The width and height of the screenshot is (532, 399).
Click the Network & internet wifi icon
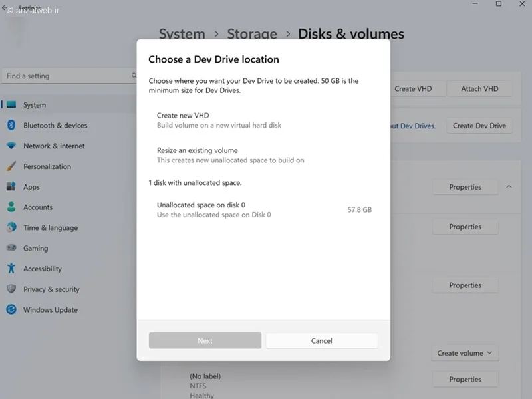(x=11, y=146)
